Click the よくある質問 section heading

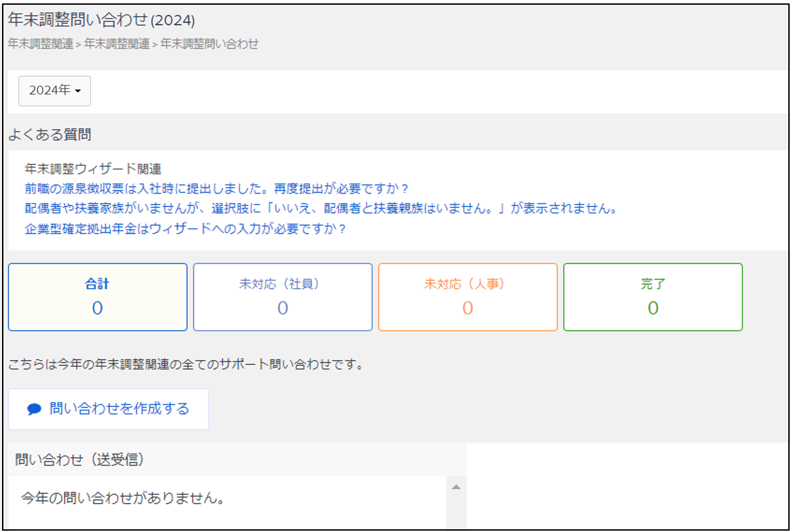[50, 135]
